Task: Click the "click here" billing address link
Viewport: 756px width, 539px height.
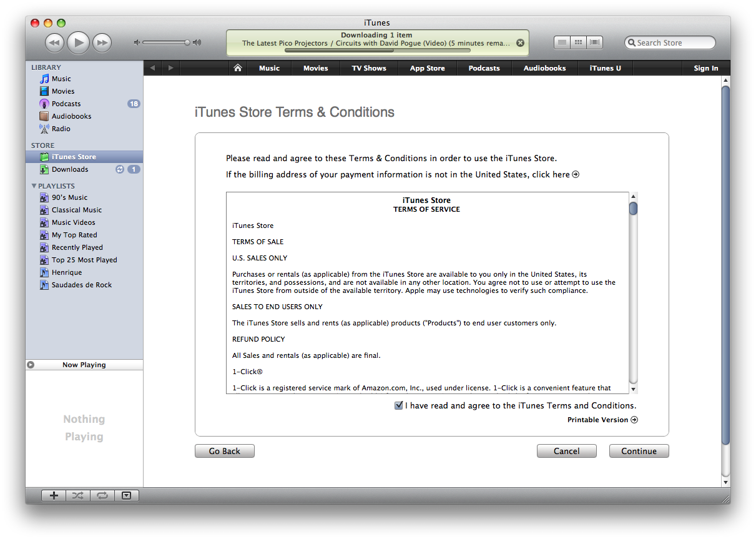Action: pyautogui.click(x=556, y=175)
